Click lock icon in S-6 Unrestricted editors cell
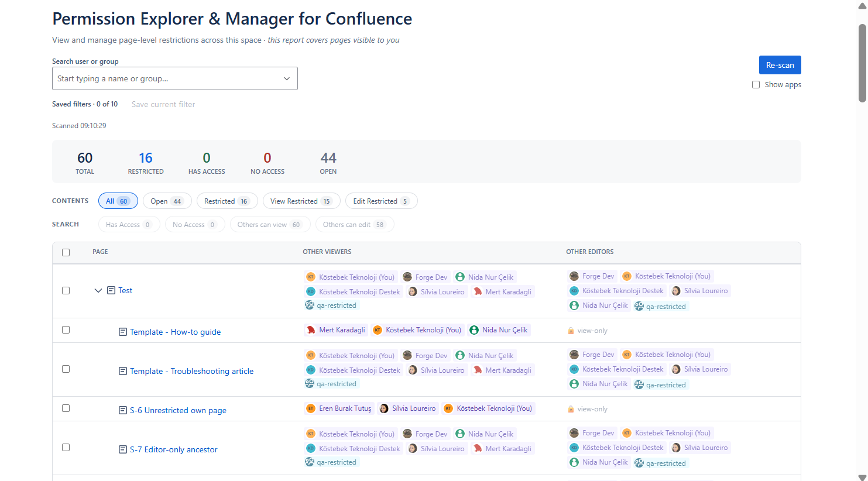 (571, 409)
